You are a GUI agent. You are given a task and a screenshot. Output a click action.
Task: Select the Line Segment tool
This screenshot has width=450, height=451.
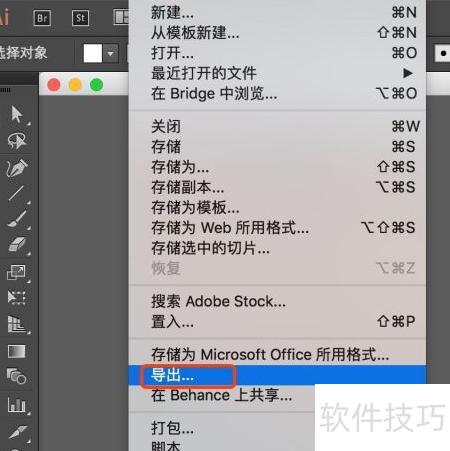[x=16, y=193]
